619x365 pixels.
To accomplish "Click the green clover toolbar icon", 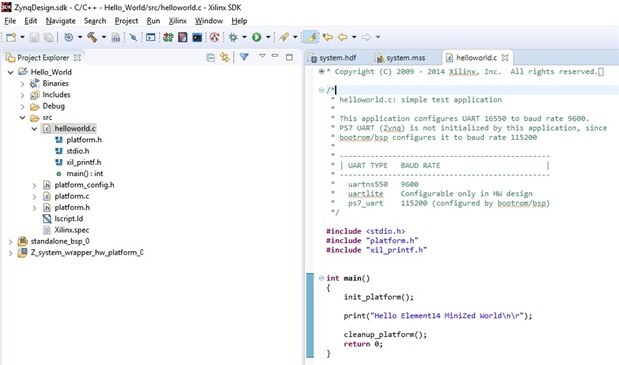I will [x=168, y=37].
